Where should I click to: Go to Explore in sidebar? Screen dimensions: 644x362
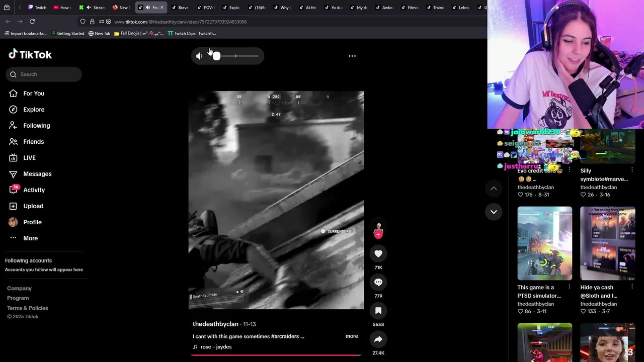(34, 110)
